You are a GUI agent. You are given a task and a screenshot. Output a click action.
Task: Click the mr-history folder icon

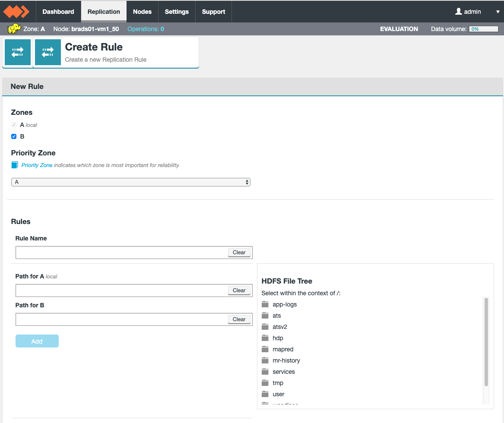265,360
